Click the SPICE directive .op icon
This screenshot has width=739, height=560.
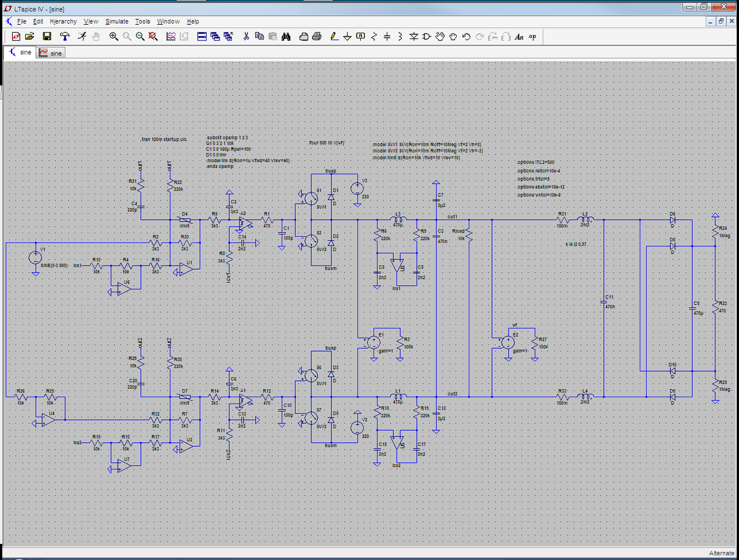[x=532, y=36]
